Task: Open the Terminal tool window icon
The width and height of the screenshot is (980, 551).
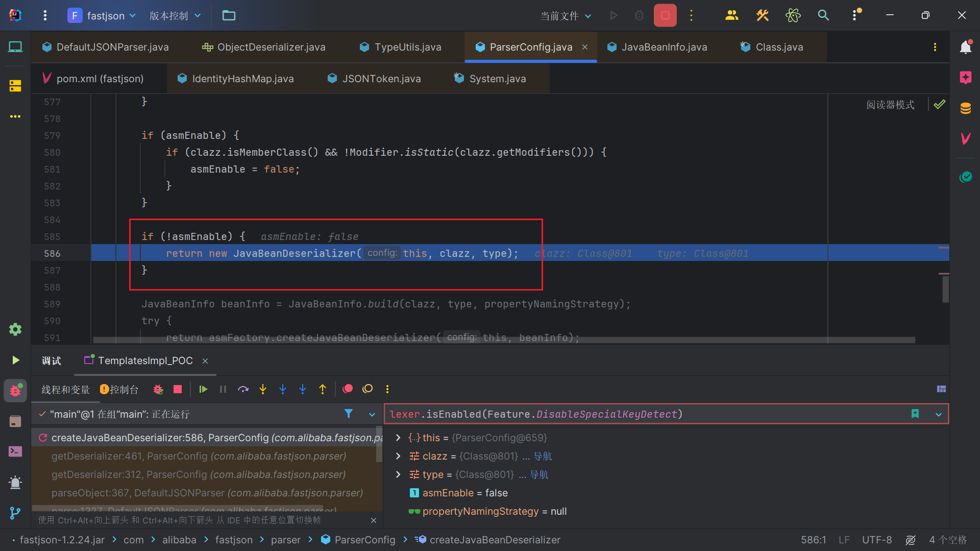Action: (15, 451)
